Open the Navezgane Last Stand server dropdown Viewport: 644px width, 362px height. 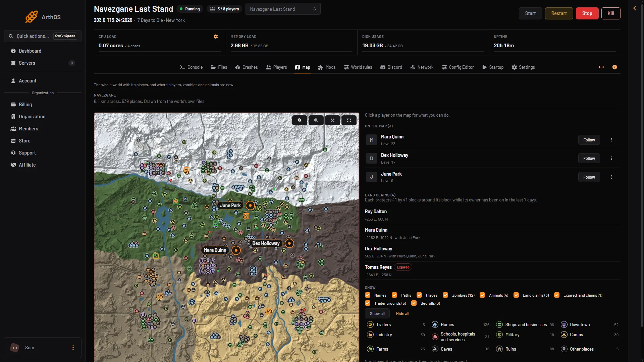[283, 9]
